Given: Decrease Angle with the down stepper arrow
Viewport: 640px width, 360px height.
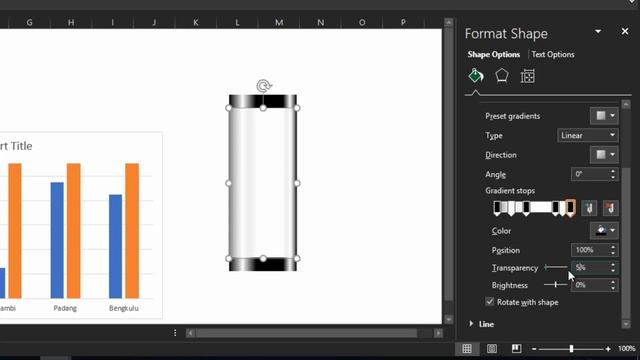Looking at the screenshot, I should pos(613,178).
